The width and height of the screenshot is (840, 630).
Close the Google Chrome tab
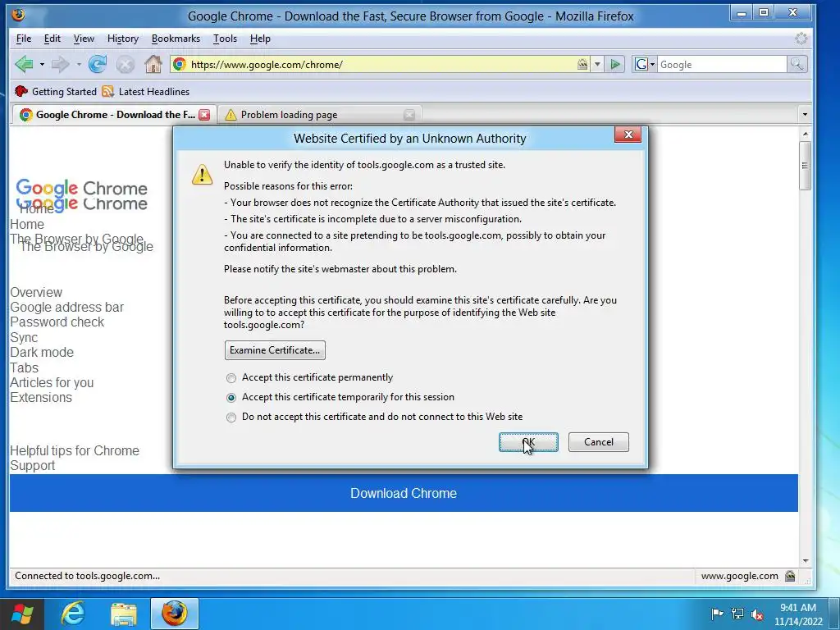pyautogui.click(x=204, y=115)
